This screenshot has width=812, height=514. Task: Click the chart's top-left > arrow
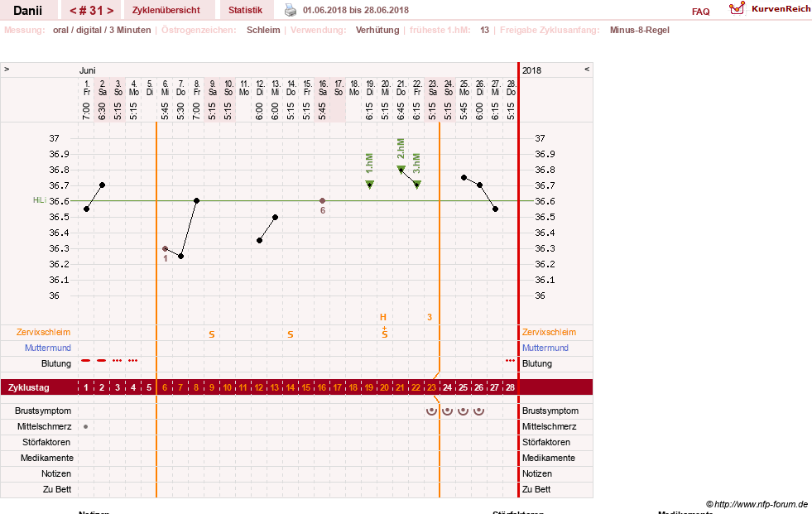click(x=7, y=70)
